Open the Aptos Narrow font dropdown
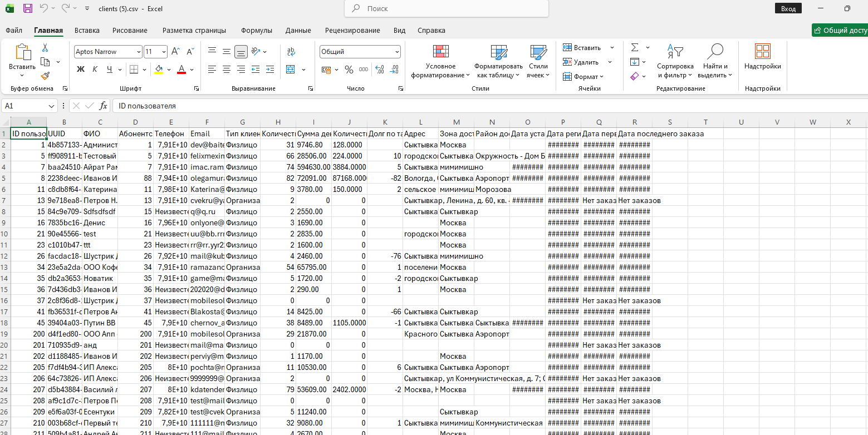 (139, 52)
